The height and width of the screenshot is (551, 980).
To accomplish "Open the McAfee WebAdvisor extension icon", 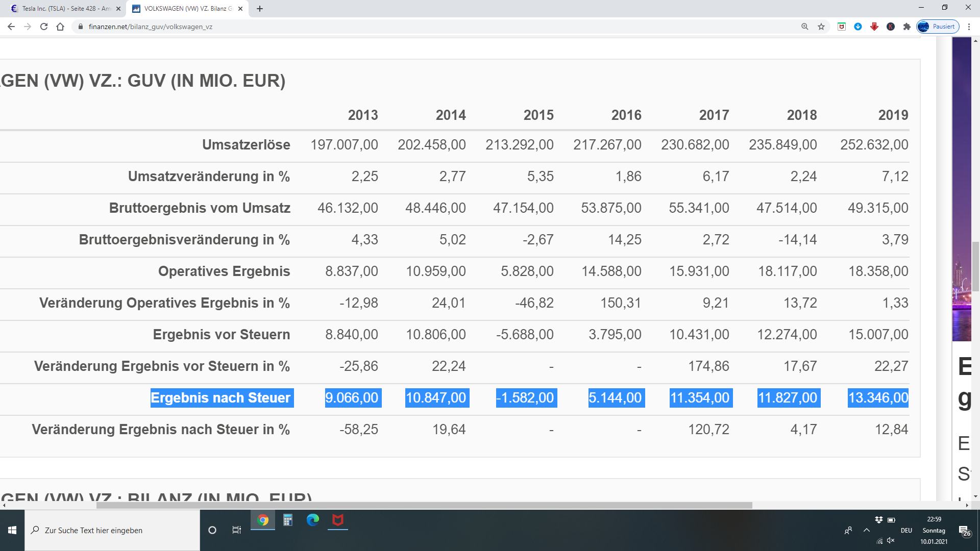I will click(842, 27).
